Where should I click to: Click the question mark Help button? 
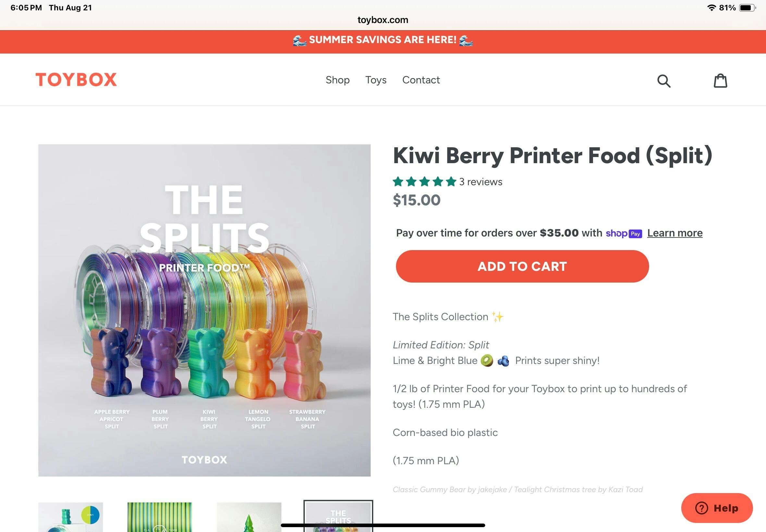click(x=717, y=508)
